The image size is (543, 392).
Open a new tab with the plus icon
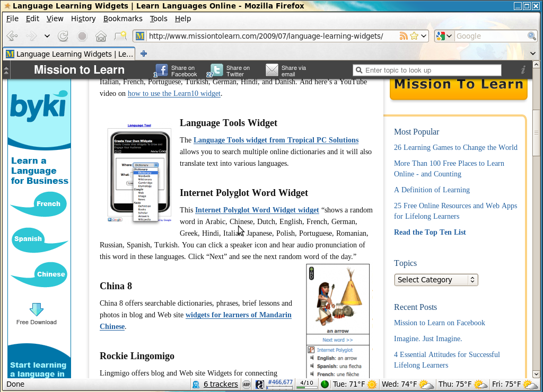tap(144, 54)
